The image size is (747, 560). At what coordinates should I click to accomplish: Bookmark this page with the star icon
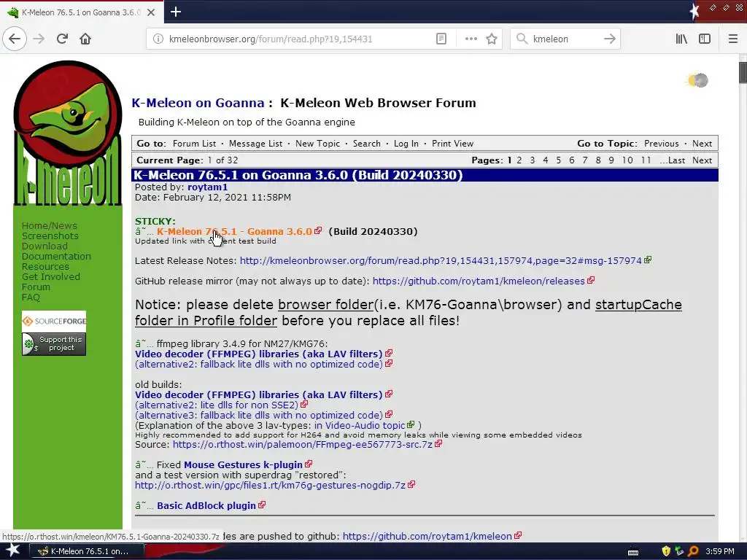(x=492, y=39)
